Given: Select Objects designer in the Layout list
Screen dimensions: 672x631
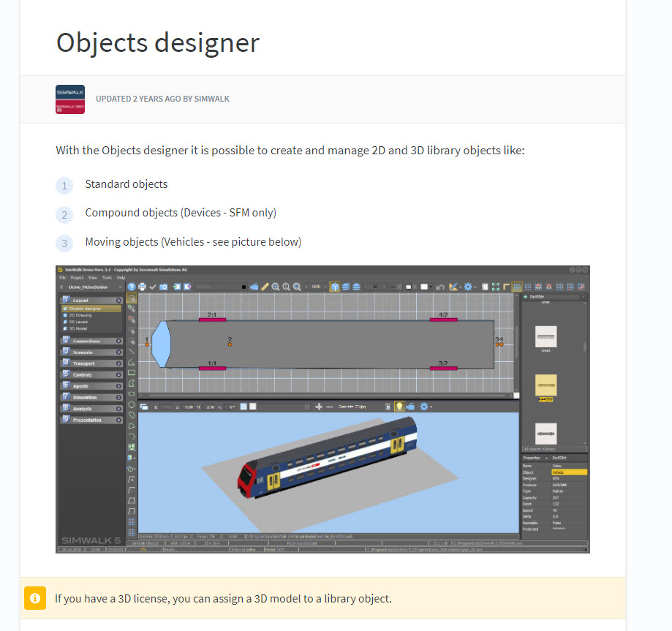Looking at the screenshot, I should (91, 309).
